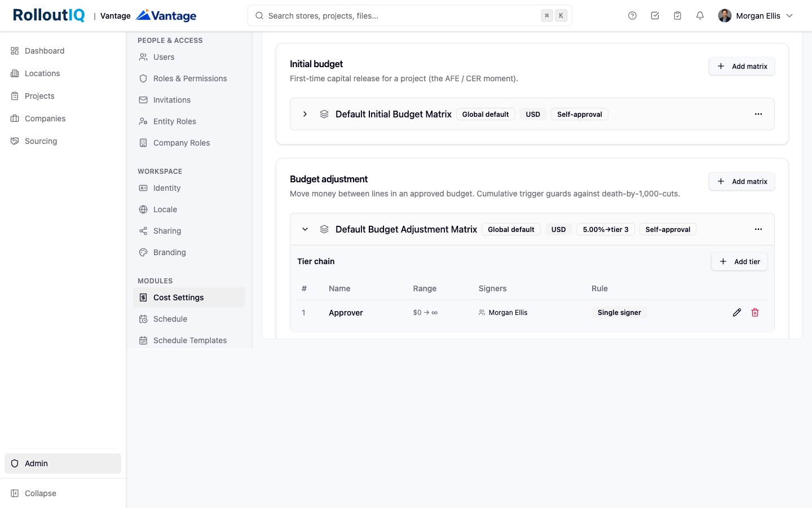Open Branding workspace settings
The height and width of the screenshot is (508, 812).
point(189,252)
